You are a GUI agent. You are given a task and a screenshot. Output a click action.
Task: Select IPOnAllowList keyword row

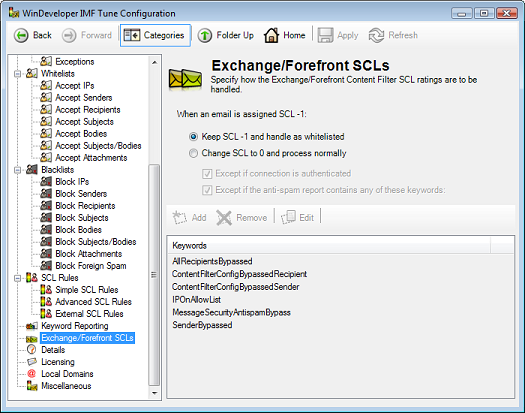[x=196, y=299]
